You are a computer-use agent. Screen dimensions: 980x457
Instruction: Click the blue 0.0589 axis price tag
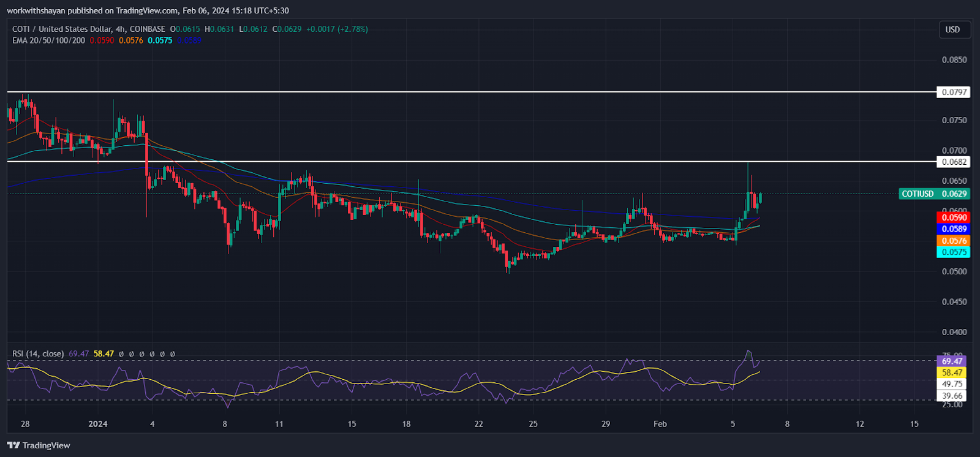pos(954,229)
